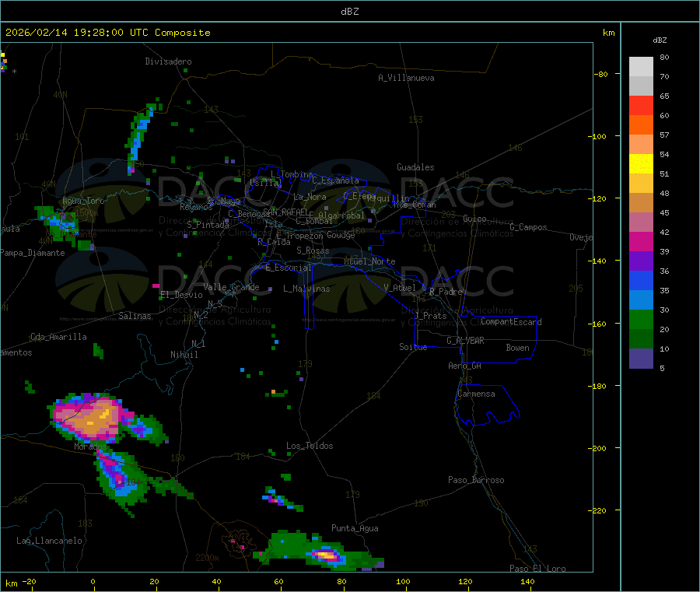Select the Paso_Barroso label
This screenshot has width=700, height=592.
[x=476, y=480]
